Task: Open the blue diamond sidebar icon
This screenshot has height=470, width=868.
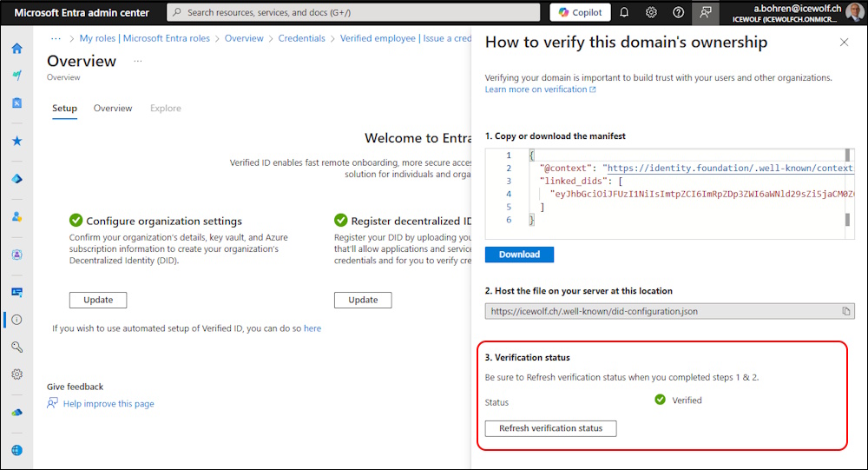Action: [x=16, y=178]
